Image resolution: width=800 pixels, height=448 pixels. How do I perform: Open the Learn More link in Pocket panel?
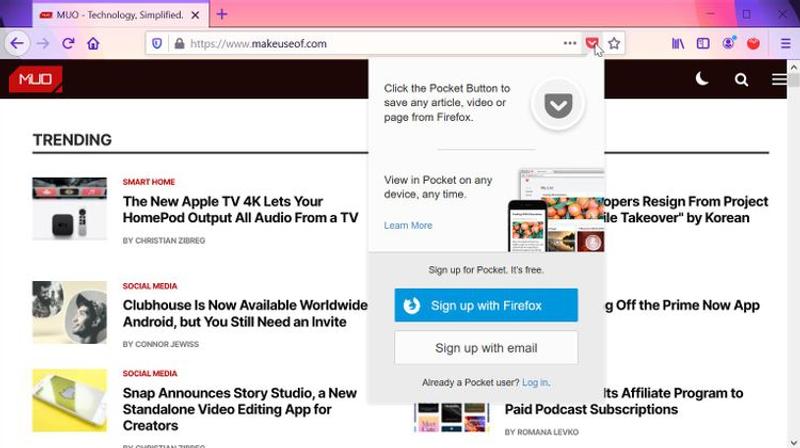(408, 226)
